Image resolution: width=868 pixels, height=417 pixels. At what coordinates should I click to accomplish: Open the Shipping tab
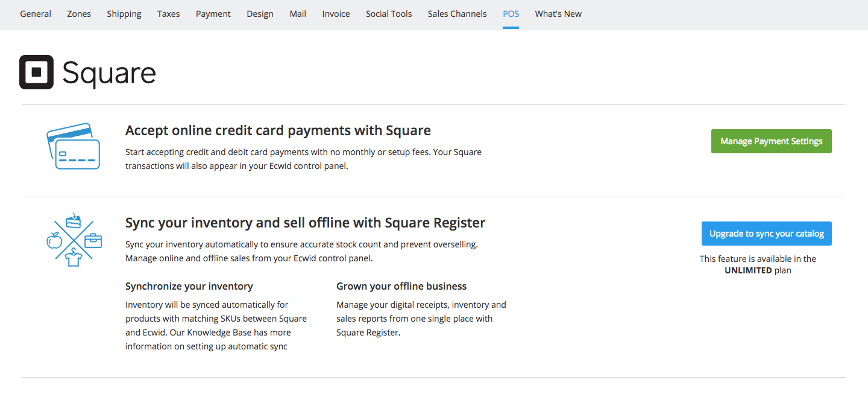124,14
